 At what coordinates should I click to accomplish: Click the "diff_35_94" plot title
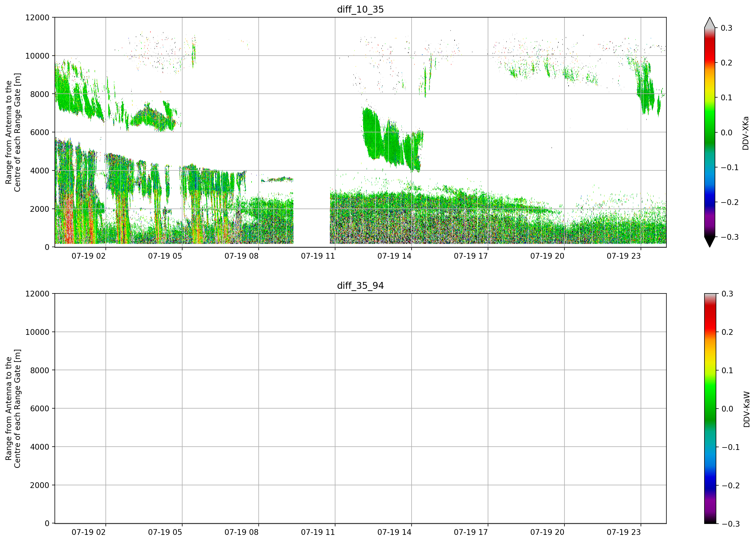tap(360, 286)
